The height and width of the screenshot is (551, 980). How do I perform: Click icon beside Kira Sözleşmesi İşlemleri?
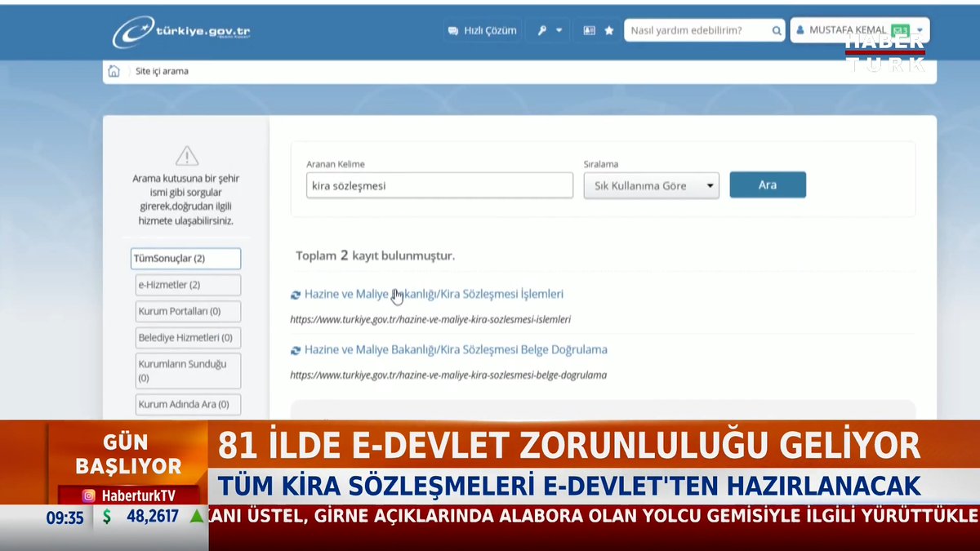tap(296, 295)
